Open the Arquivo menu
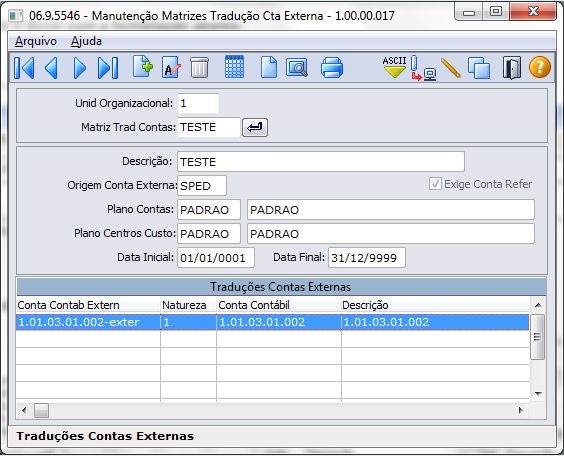The height and width of the screenshot is (456, 564). pos(36,41)
